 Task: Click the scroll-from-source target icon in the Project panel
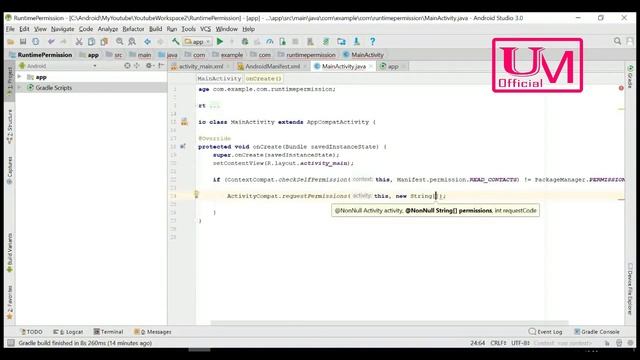(x=127, y=66)
